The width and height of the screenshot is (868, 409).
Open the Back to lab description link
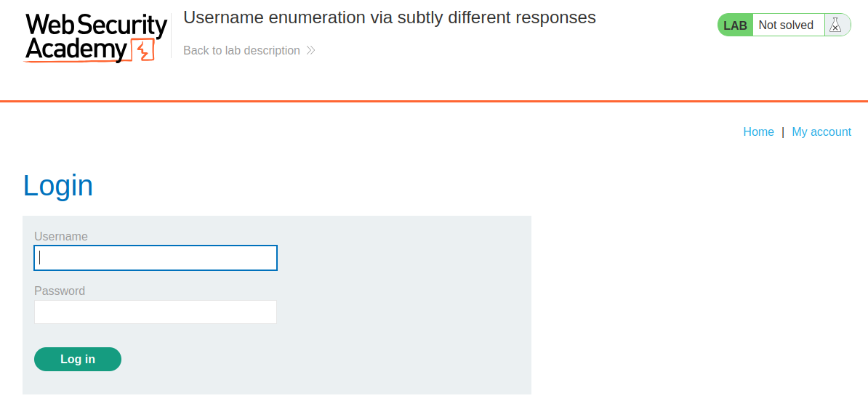pyautogui.click(x=241, y=51)
